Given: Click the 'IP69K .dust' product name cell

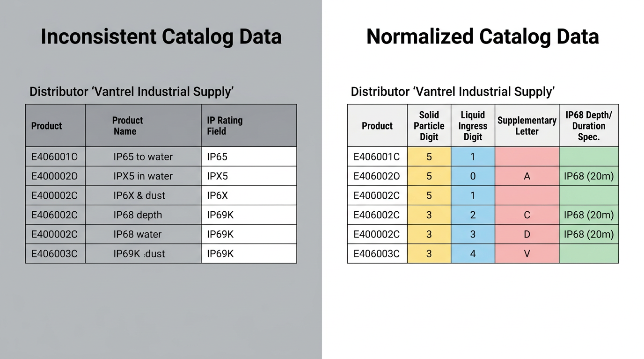Looking at the screenshot, I should tap(139, 254).
